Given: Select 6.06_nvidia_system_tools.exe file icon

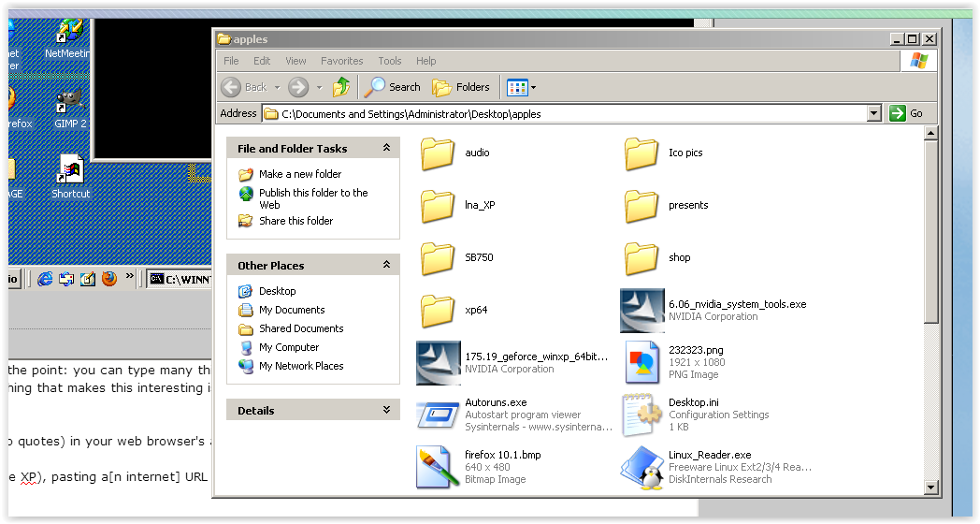Looking at the screenshot, I should 641,310.
